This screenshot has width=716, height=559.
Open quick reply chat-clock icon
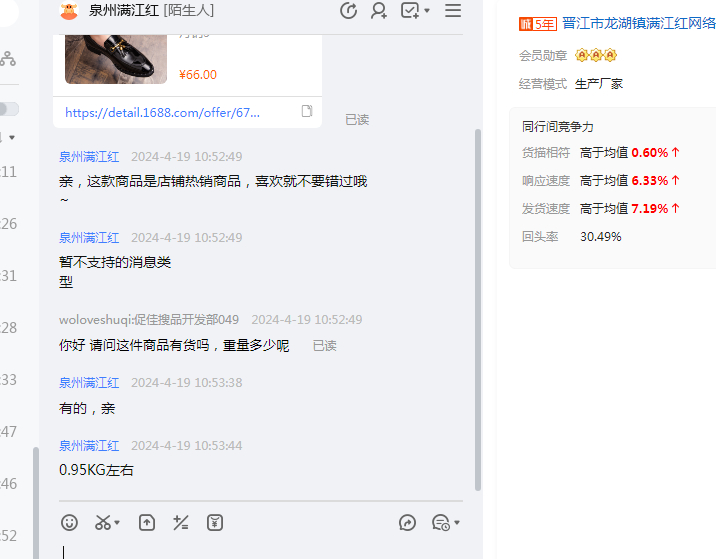[x=441, y=522]
